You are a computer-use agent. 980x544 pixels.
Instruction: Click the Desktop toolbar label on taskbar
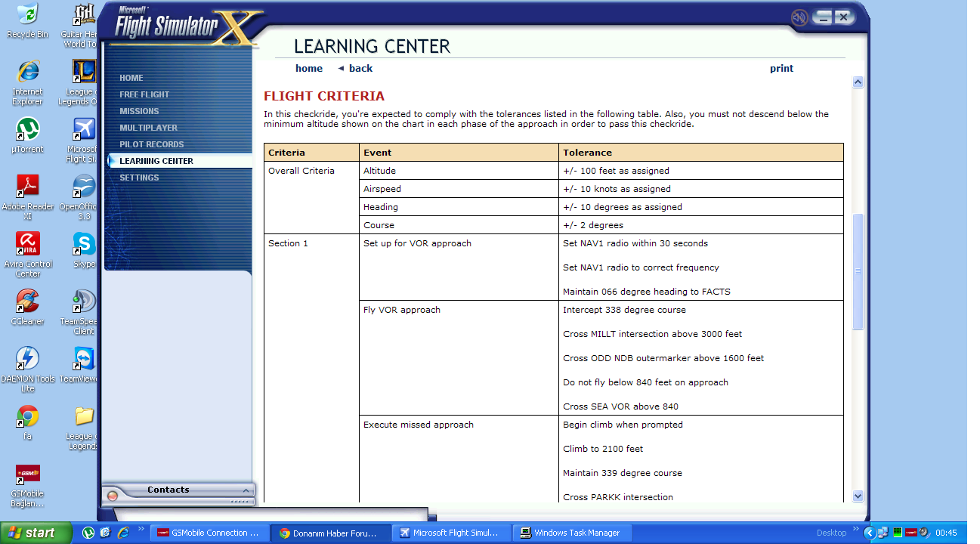[831, 533]
